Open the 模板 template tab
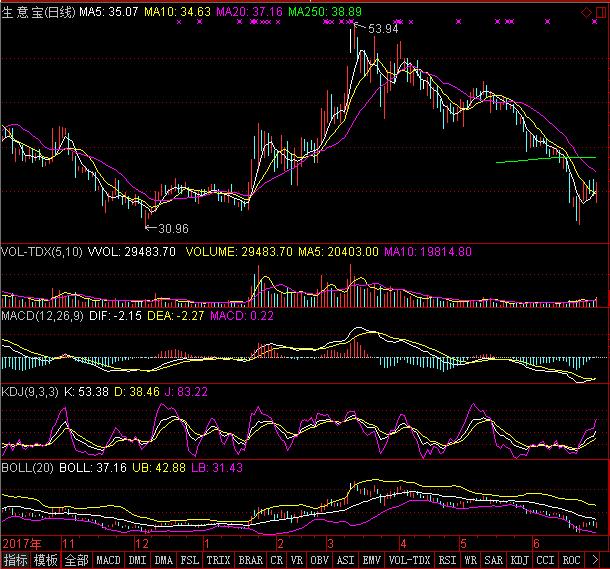 pos(46,560)
